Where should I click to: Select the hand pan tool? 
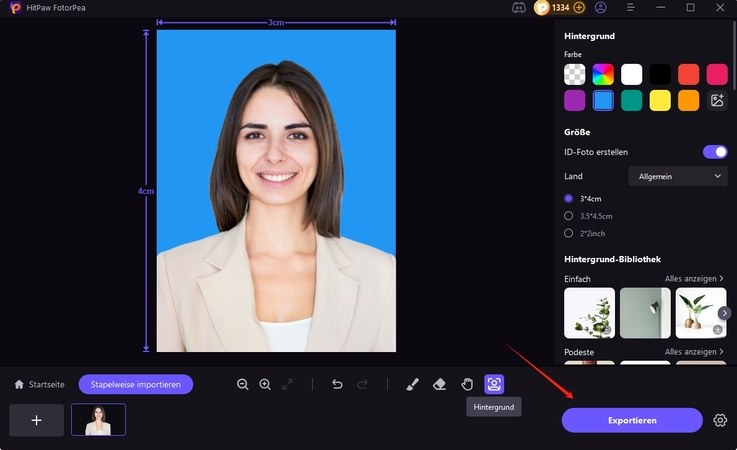467,384
